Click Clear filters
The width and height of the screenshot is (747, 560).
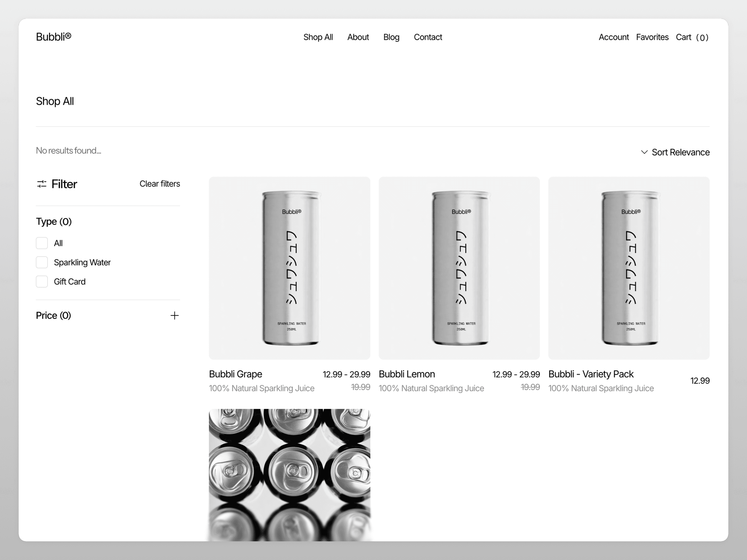160,184
